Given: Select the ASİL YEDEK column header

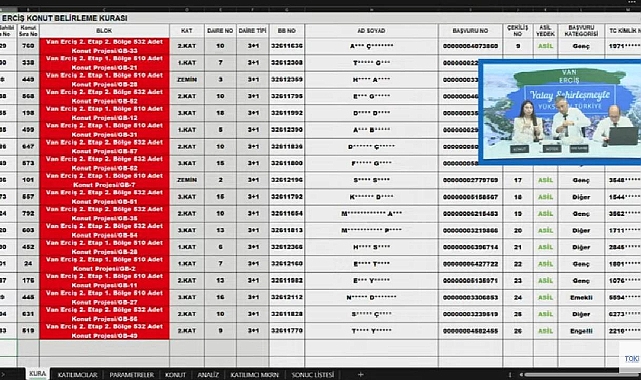Looking at the screenshot, I should 545,31.
